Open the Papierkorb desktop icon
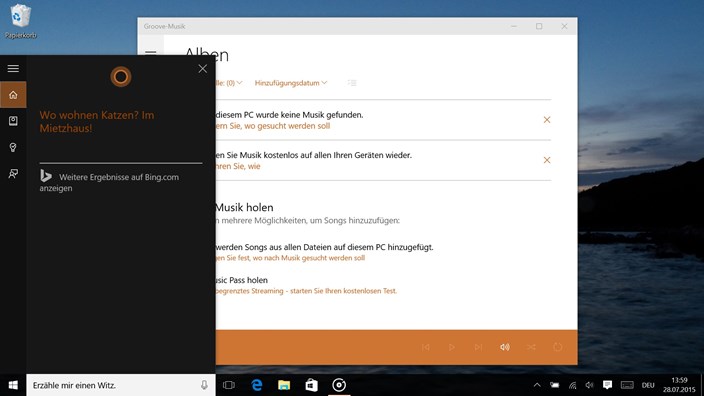Viewport: 704px width, 396px height. (20, 21)
